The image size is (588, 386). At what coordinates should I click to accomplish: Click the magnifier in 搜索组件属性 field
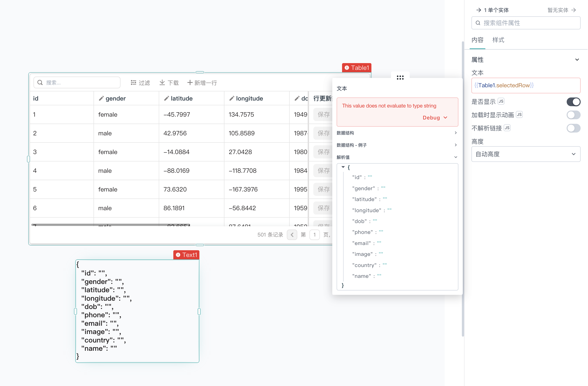click(x=478, y=23)
